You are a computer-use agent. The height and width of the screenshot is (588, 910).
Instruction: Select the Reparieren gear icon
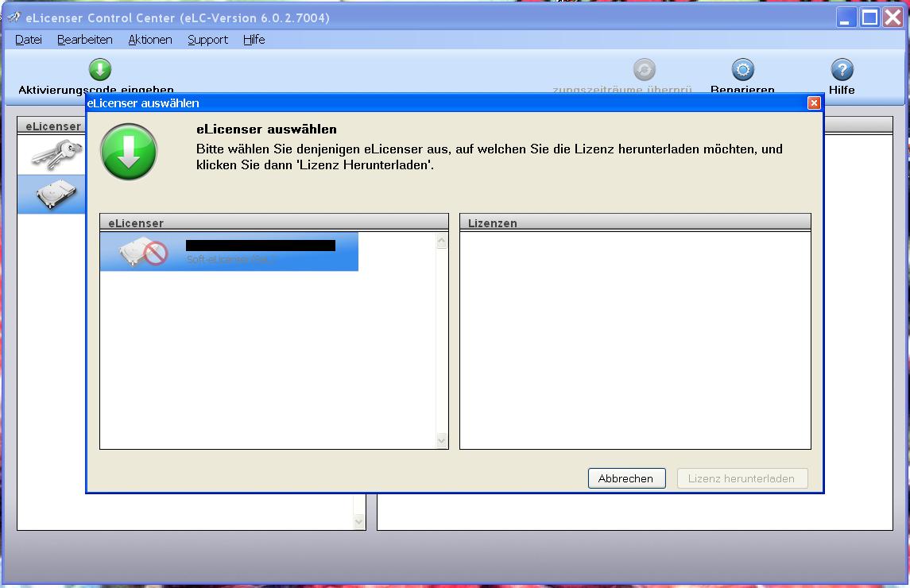point(742,71)
